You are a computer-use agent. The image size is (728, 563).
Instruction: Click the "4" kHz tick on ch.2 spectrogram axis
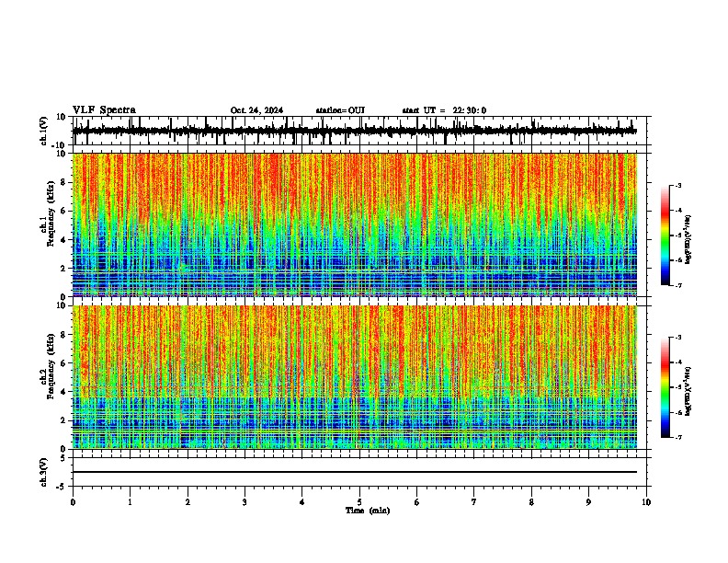click(63, 392)
